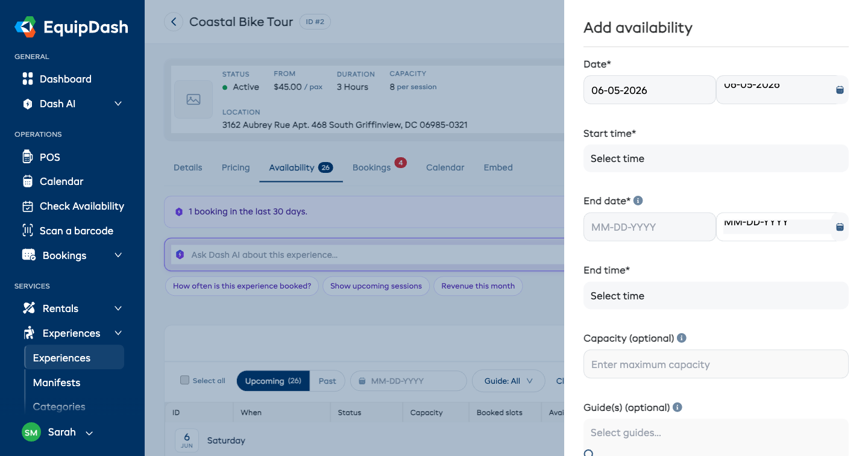Go back using the arrow button
868x456 pixels.
pos(174,22)
